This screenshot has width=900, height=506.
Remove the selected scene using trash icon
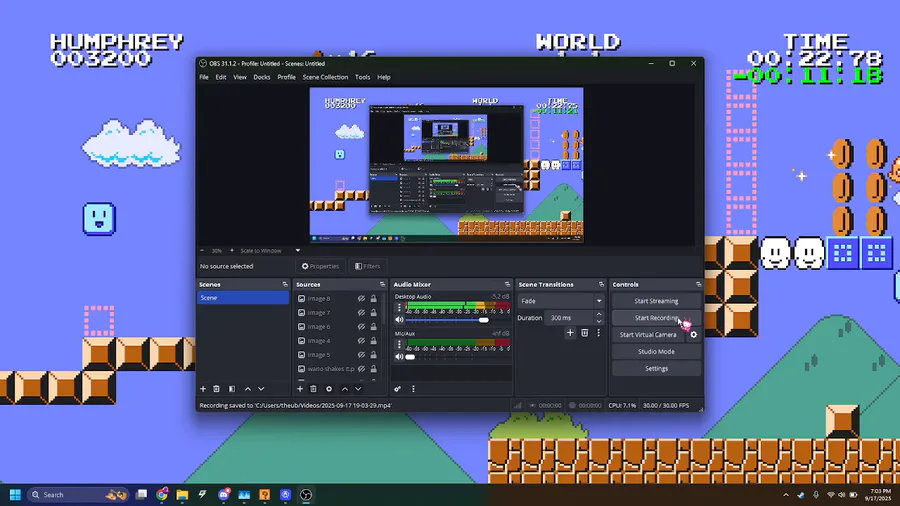[x=216, y=389]
